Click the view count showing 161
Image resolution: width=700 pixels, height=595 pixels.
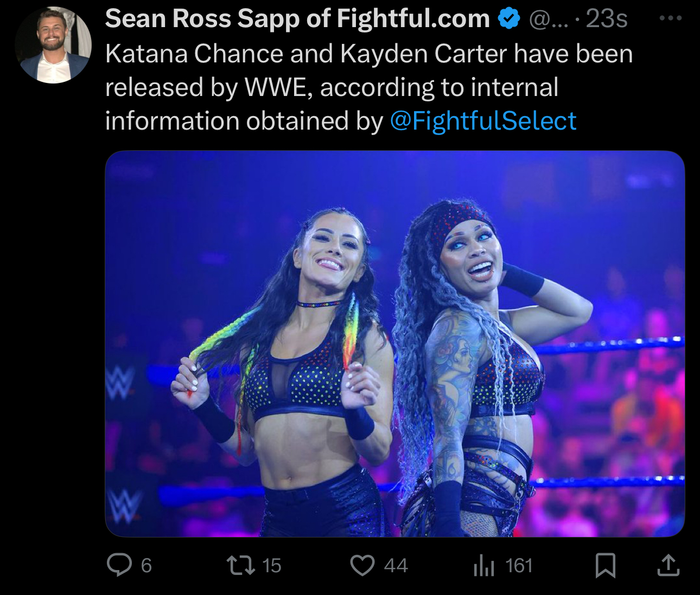(519, 566)
